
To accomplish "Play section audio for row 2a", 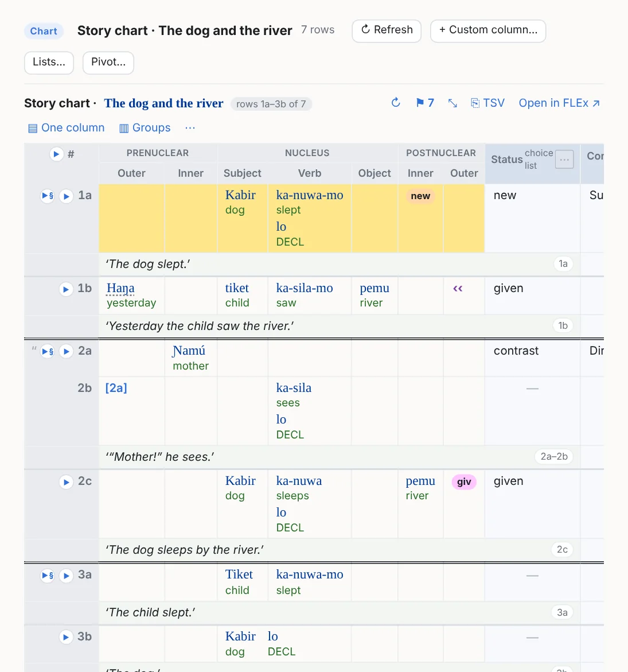I will (x=48, y=351).
